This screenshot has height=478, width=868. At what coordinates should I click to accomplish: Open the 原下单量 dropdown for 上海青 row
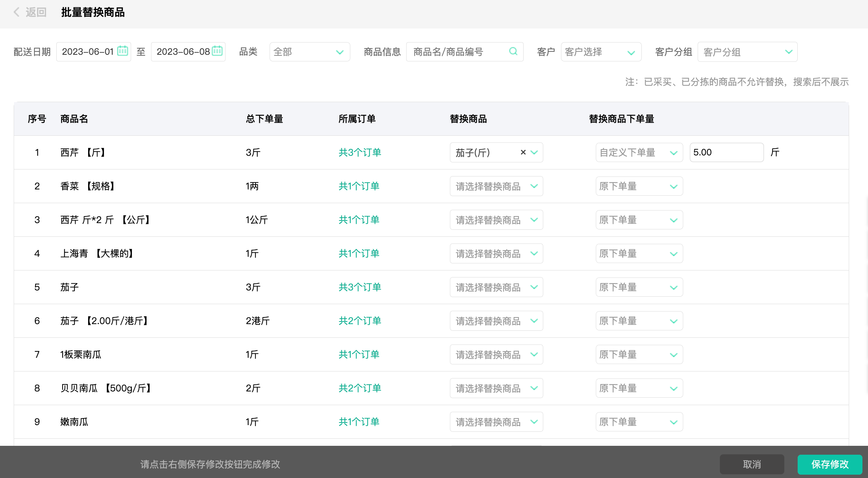639,253
